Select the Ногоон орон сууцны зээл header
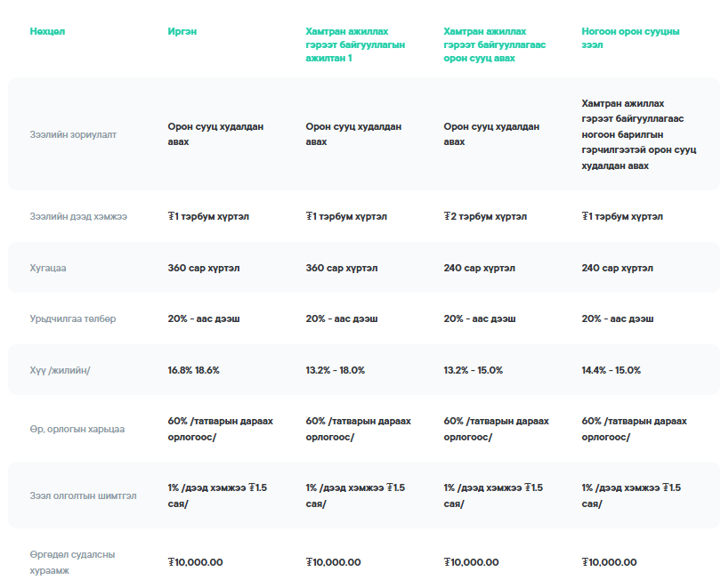 [x=630, y=38]
